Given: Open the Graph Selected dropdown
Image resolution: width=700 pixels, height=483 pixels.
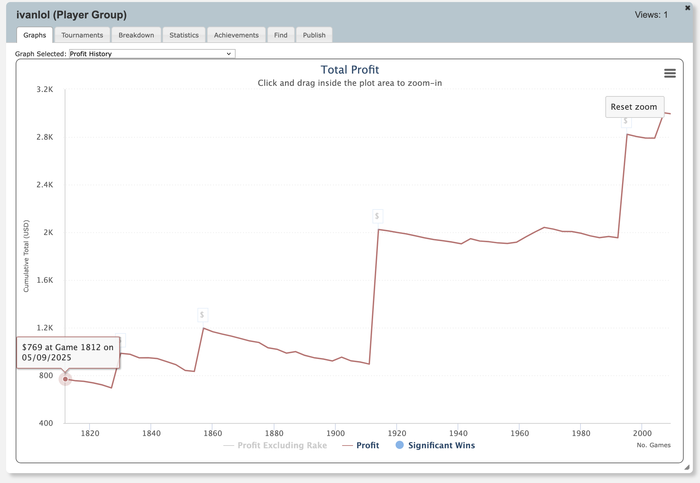Looking at the screenshot, I should point(150,54).
